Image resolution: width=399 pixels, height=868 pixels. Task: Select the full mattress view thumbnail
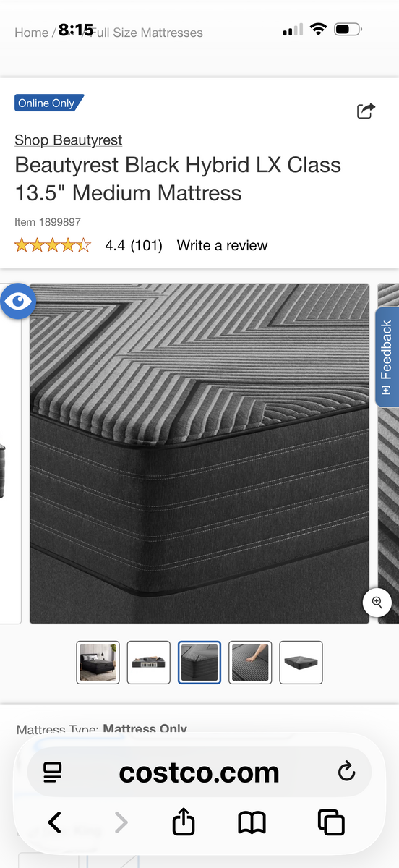click(301, 662)
